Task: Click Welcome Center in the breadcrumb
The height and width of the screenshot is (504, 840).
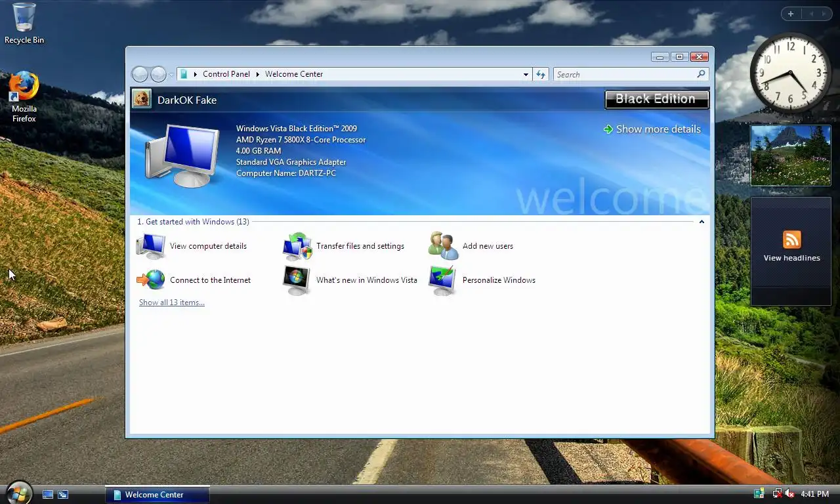Action: [x=294, y=74]
